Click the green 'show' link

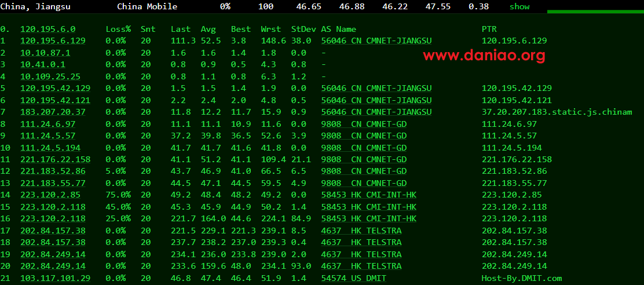[x=519, y=6]
